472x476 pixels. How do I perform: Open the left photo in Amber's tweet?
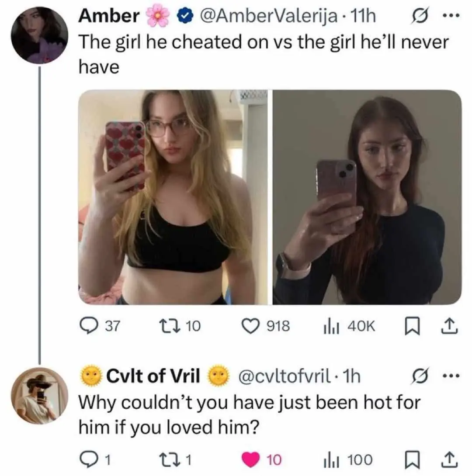[x=173, y=197]
